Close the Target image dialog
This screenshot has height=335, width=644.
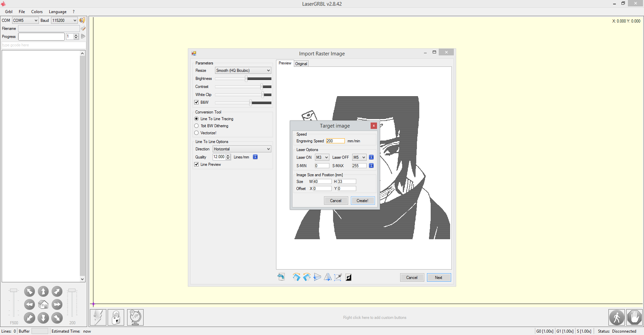[x=374, y=126]
